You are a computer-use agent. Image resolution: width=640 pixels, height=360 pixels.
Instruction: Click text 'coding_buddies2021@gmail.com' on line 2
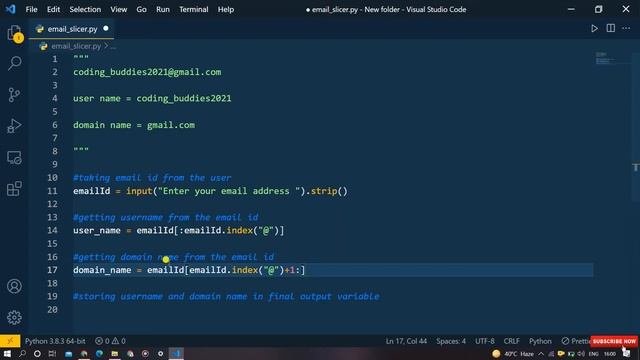147,72
